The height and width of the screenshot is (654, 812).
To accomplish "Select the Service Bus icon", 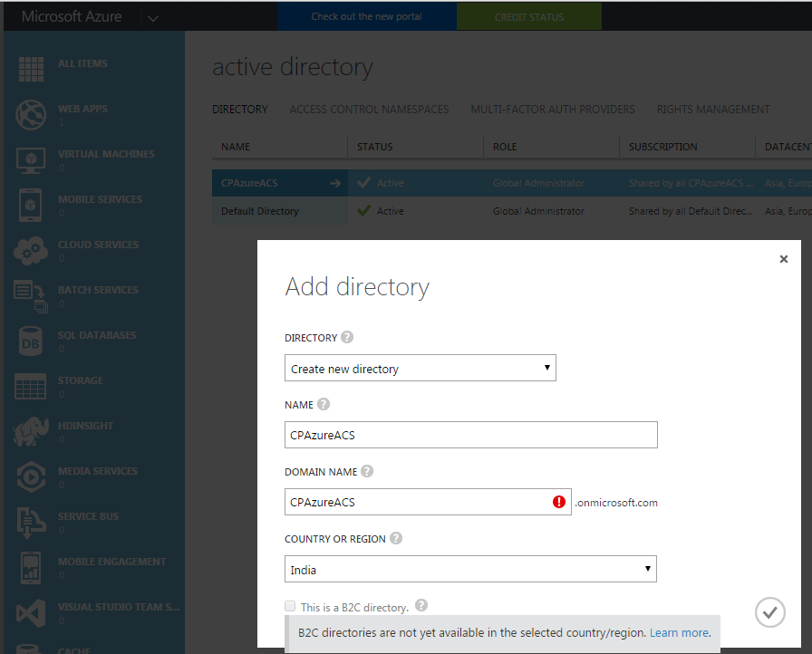I will point(31,522).
